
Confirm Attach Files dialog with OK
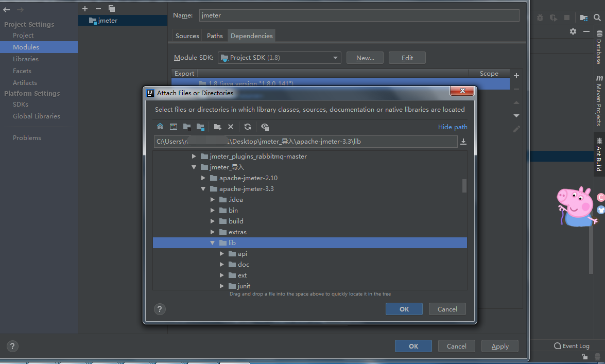(x=404, y=309)
